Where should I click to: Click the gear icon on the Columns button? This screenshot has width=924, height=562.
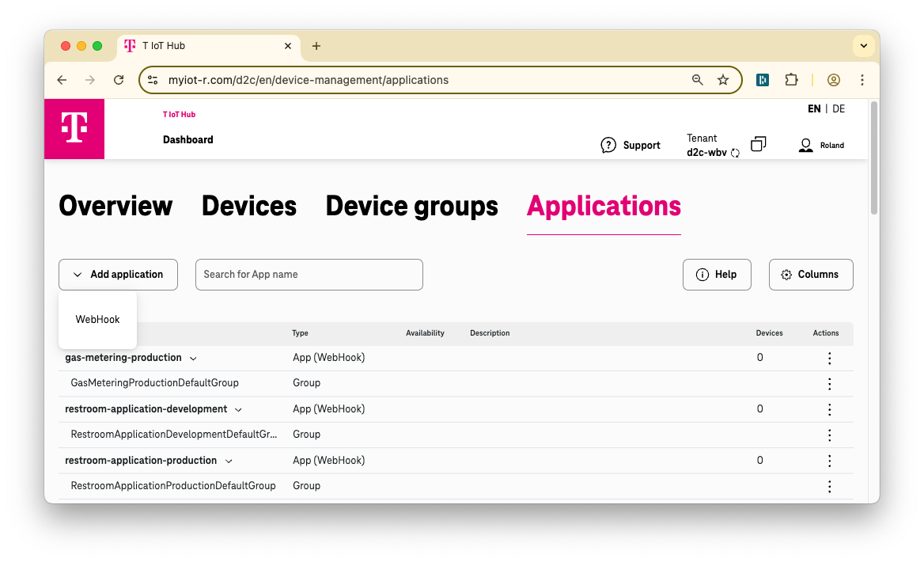pyautogui.click(x=786, y=275)
